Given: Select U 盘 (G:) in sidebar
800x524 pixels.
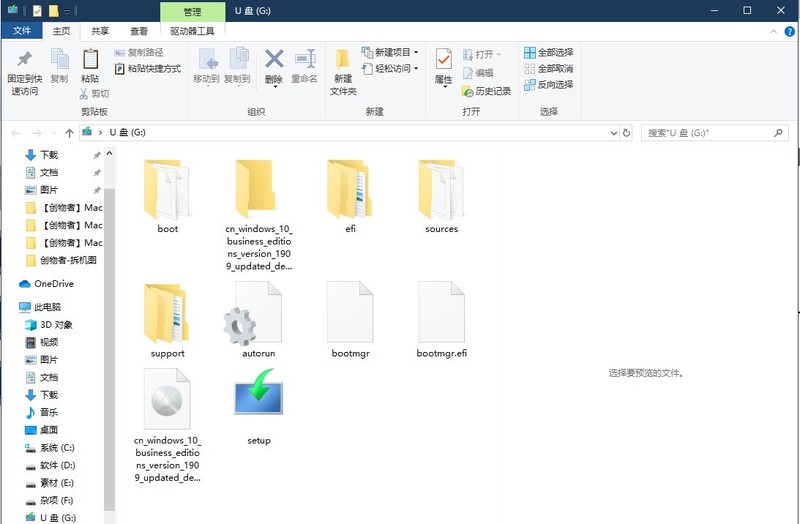Looking at the screenshot, I should point(51,517).
